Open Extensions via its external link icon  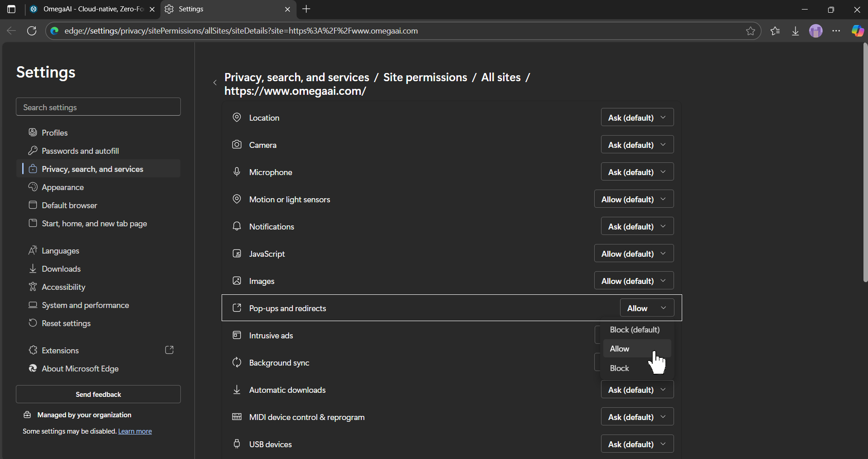169,350
